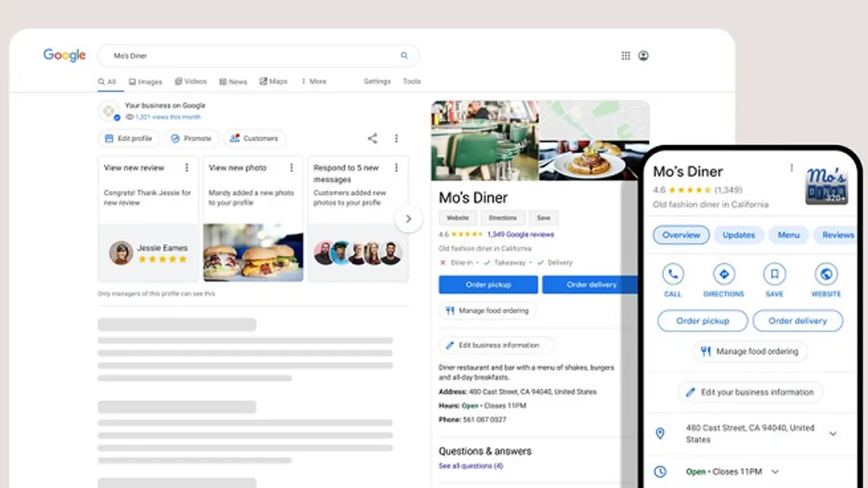This screenshot has width=868, height=488.
Task: Open See all questions (4) link
Action: click(x=471, y=466)
